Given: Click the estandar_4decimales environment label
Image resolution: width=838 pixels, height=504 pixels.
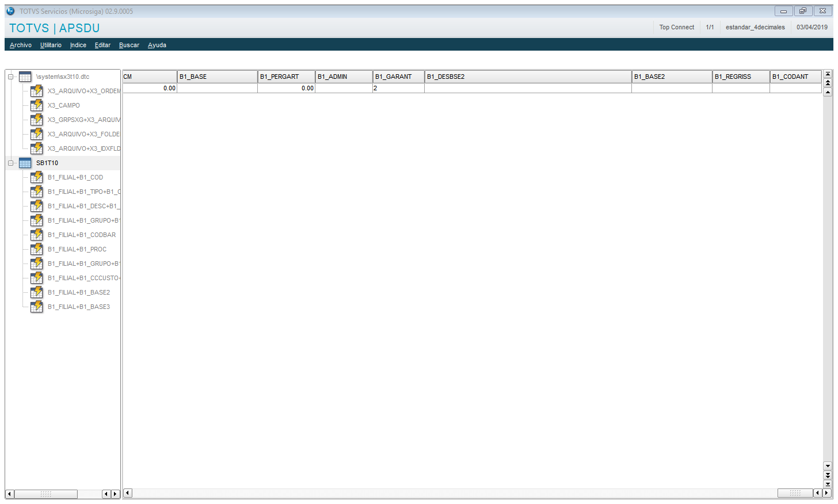Looking at the screenshot, I should 755,27.
